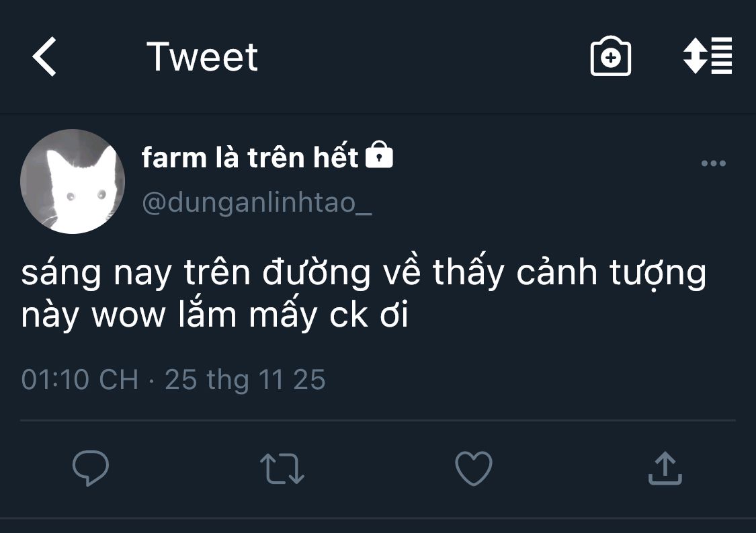
Task: Click the words "cảnh tượng" in the tweet
Action: pos(610,274)
